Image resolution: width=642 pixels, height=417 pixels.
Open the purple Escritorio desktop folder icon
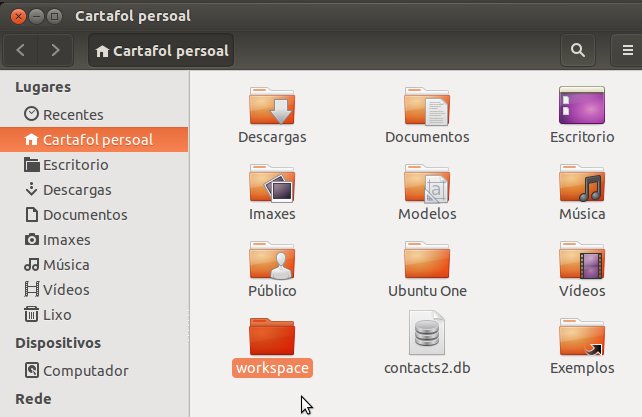click(582, 105)
